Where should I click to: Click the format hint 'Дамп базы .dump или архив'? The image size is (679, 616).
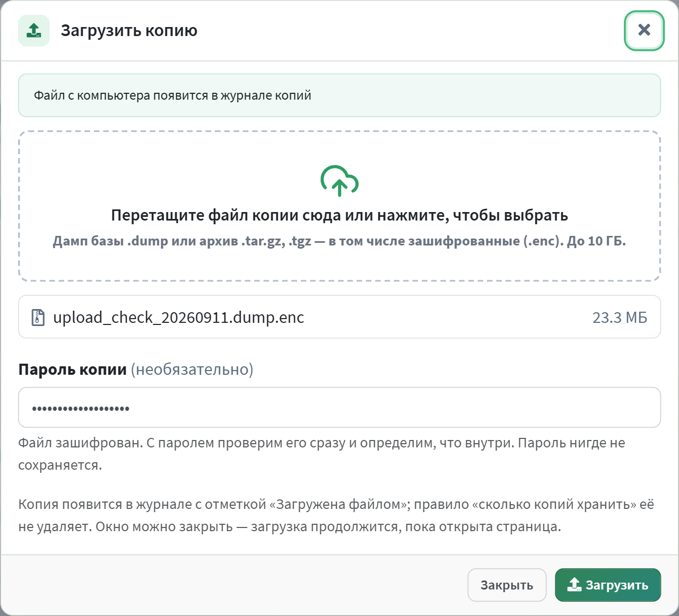click(145, 241)
